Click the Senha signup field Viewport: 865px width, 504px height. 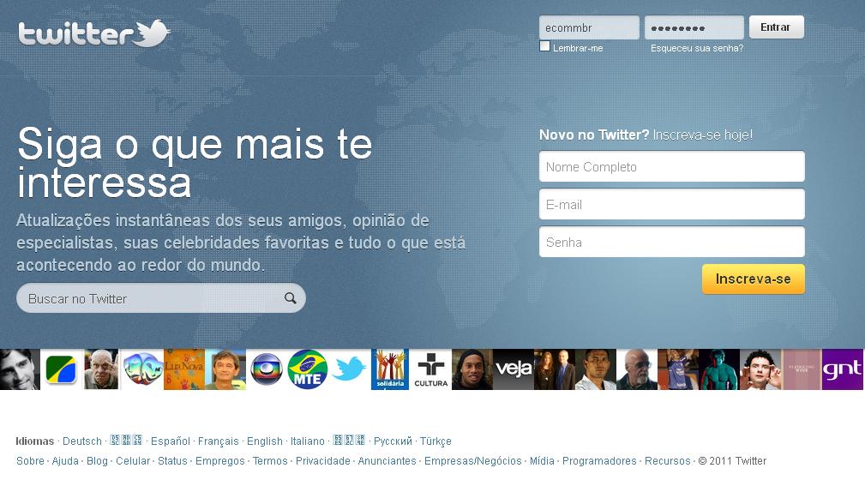pyautogui.click(x=672, y=242)
